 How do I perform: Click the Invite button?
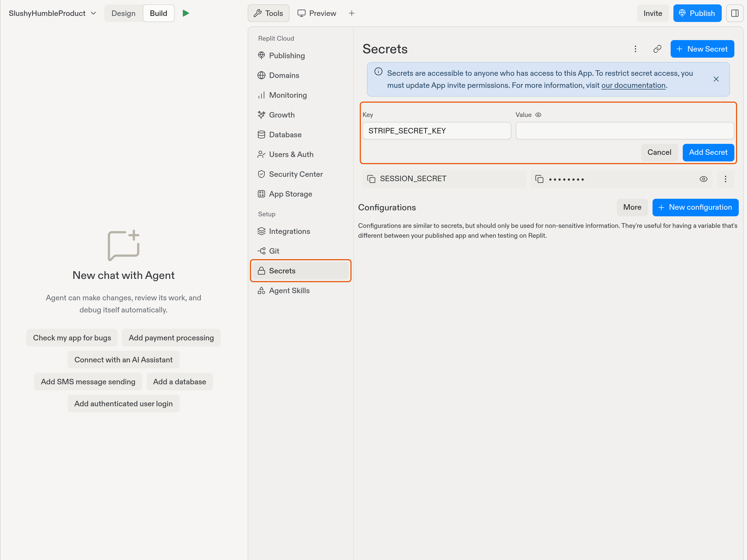click(653, 13)
